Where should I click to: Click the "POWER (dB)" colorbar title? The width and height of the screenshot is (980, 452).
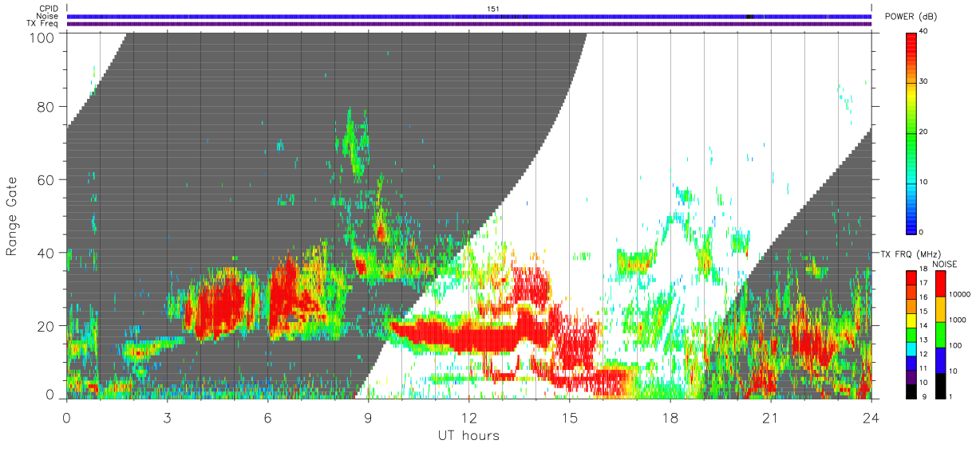coord(911,17)
